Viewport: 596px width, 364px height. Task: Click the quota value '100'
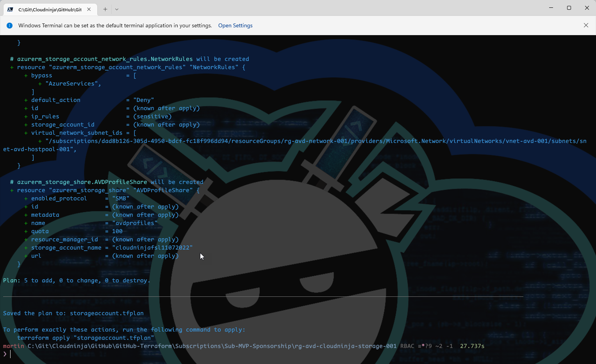tap(117, 231)
